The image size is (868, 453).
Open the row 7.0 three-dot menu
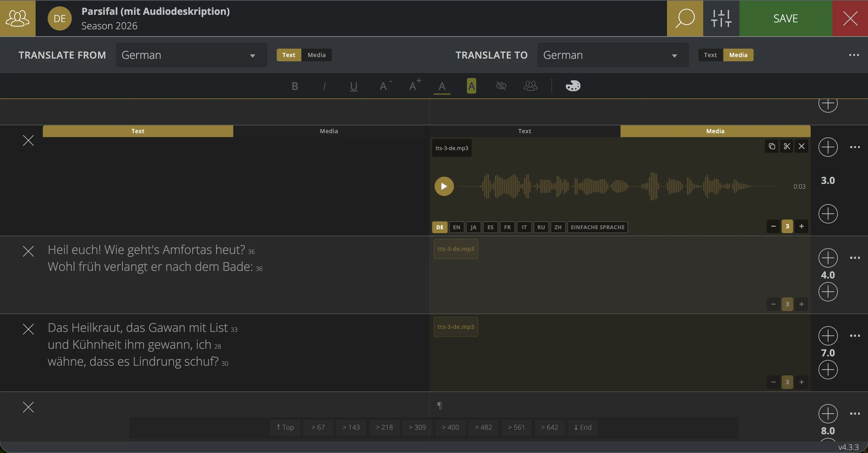coord(855,336)
